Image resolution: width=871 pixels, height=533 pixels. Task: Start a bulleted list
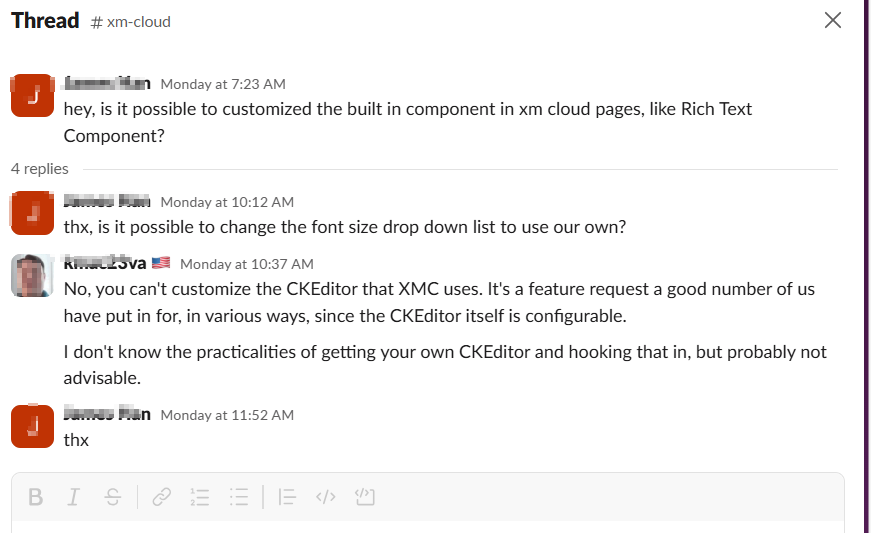click(x=238, y=497)
